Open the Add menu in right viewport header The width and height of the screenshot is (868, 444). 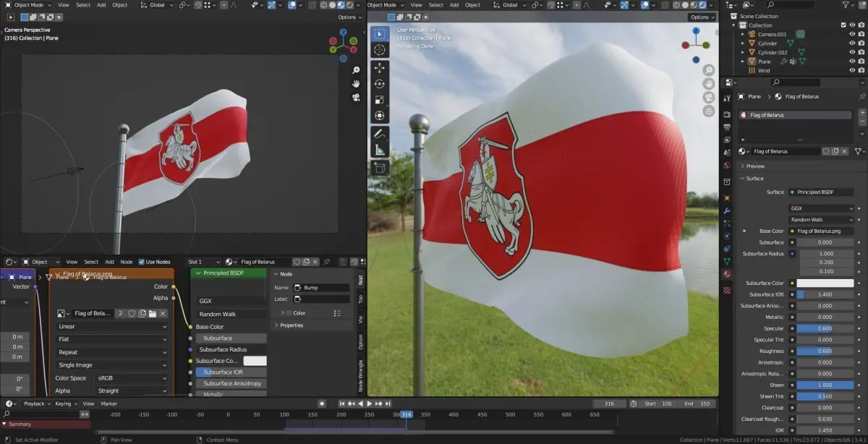[454, 5]
